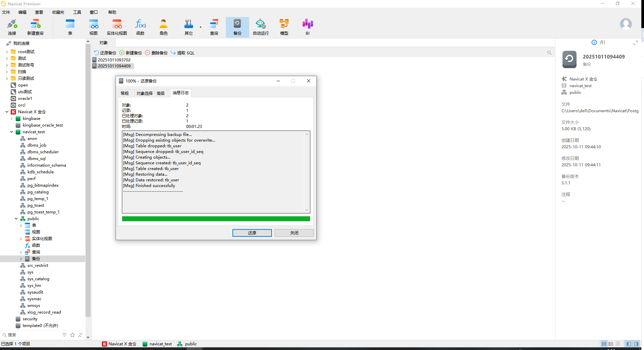This screenshot has width=644, height=350.
Task: Click the 还原 button in dialog
Action: 252,233
